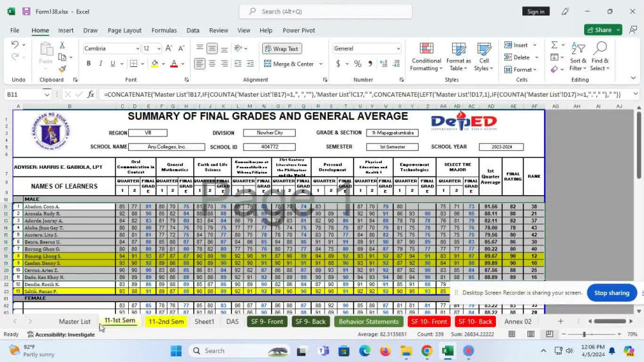
Task: Open Format as Table gallery
Action: coord(459,57)
